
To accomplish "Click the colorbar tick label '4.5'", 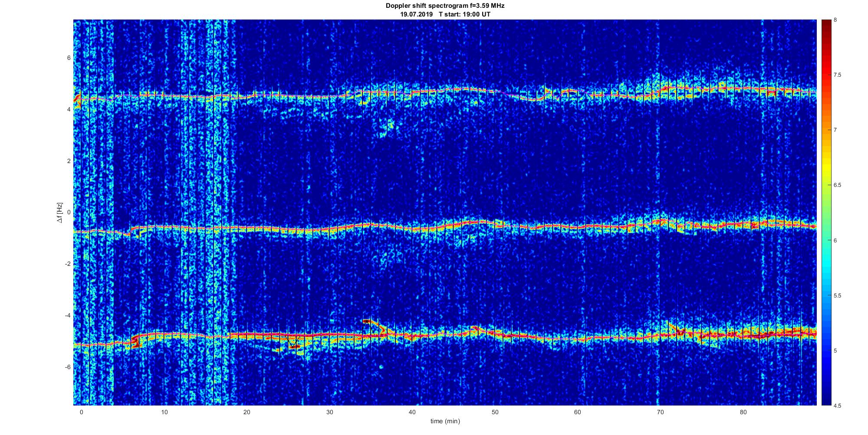I will coord(838,406).
